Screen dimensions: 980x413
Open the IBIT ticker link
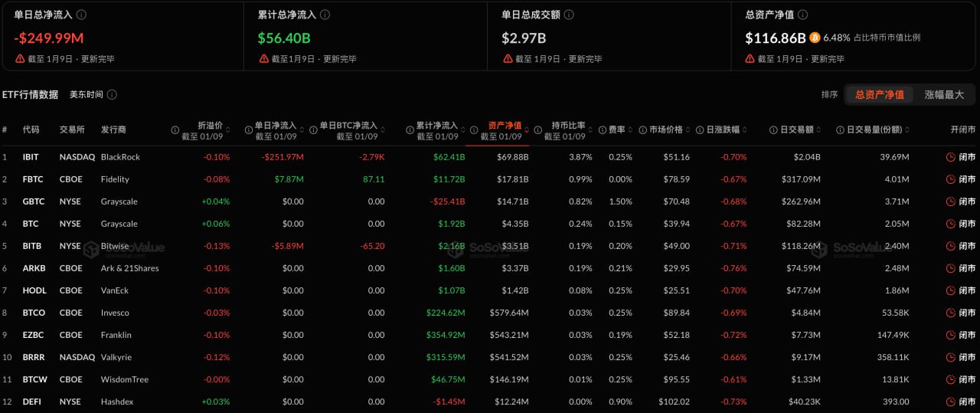[31, 157]
